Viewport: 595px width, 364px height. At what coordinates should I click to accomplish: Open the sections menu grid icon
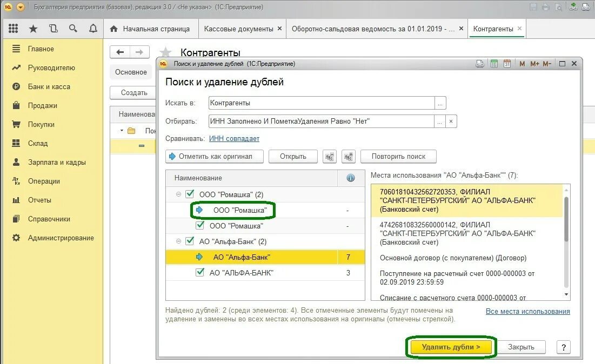point(14,29)
